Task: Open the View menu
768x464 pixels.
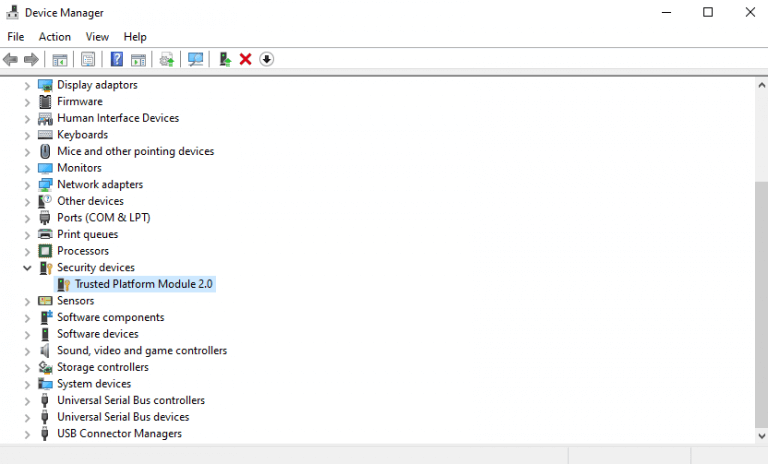Action: (x=97, y=37)
